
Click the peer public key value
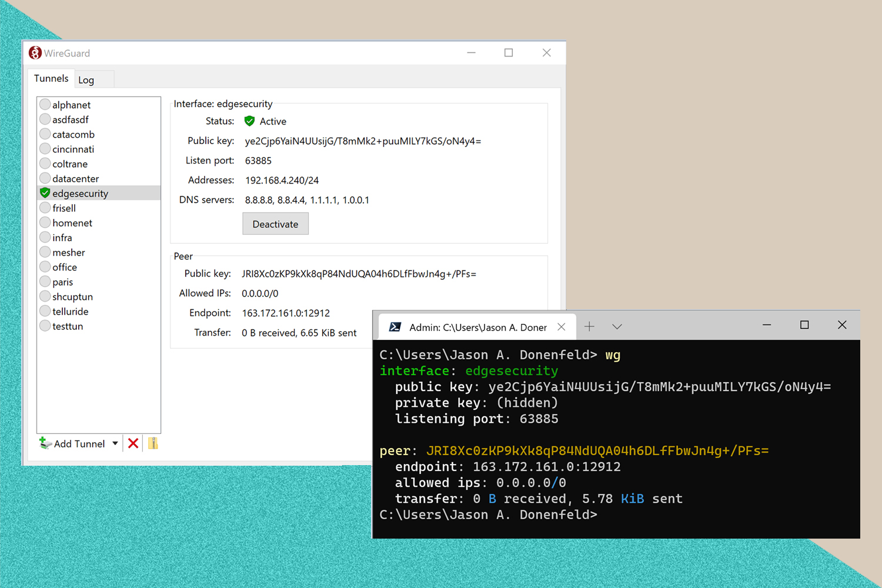tap(359, 274)
